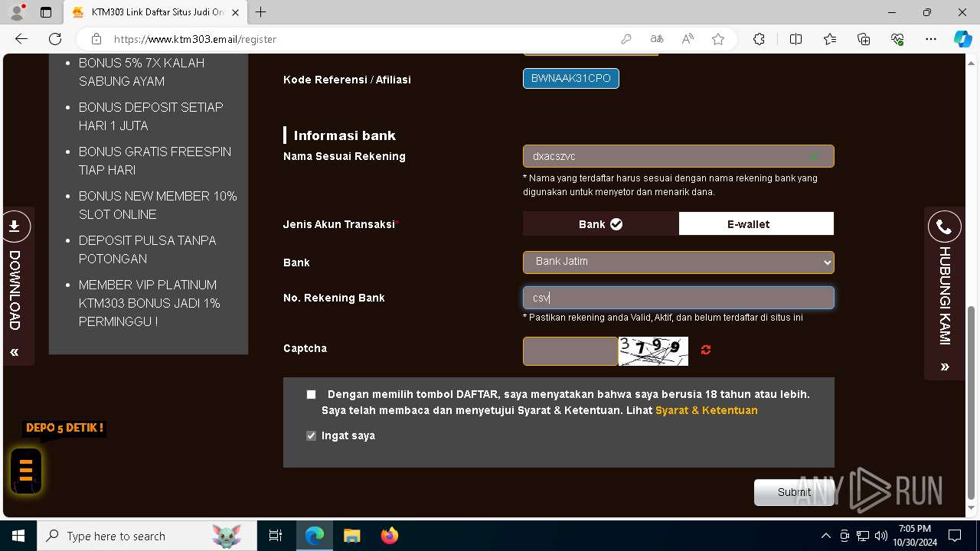
Task: Click the translate page icon
Action: tap(657, 39)
